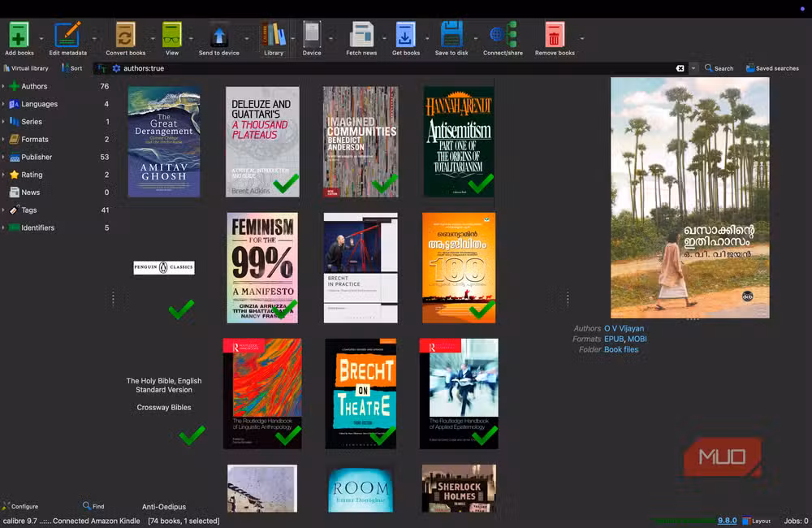Open Convert books dropdown arrow
Viewport: 812px width, 528px height.
[x=153, y=38]
